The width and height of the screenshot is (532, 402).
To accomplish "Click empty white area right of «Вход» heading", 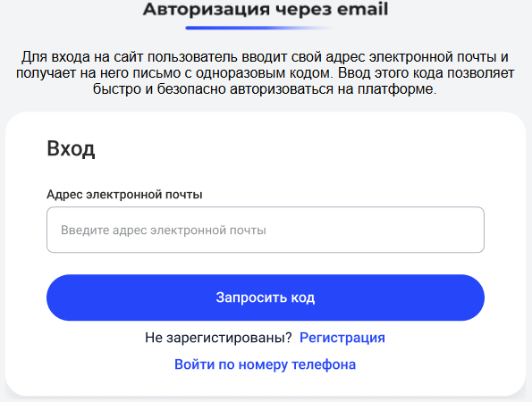I will pyautogui.click(x=289, y=148).
